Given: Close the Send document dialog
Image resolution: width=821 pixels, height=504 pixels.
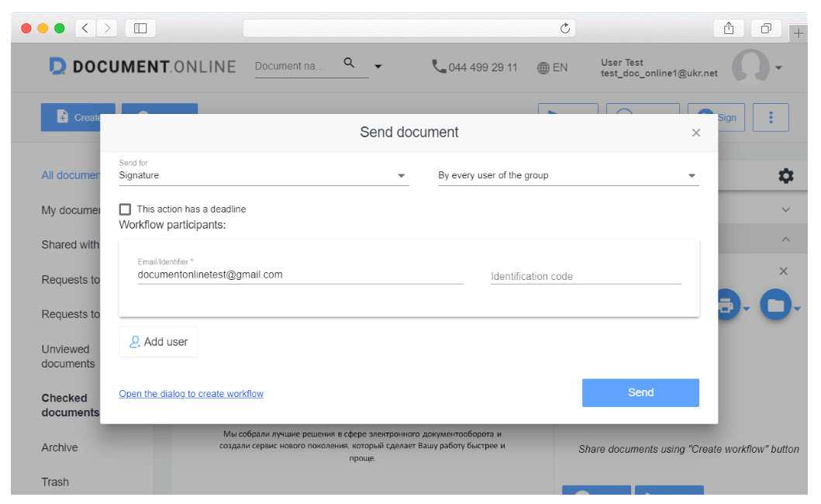Looking at the screenshot, I should point(695,133).
